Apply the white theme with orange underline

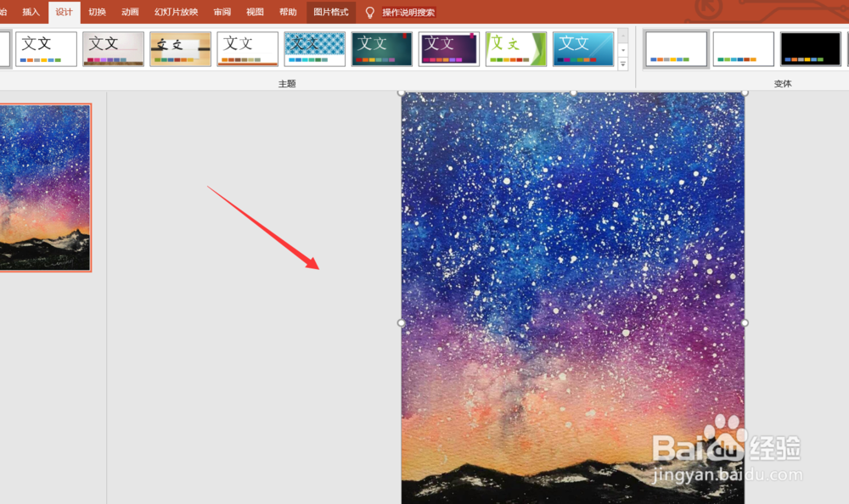(247, 48)
